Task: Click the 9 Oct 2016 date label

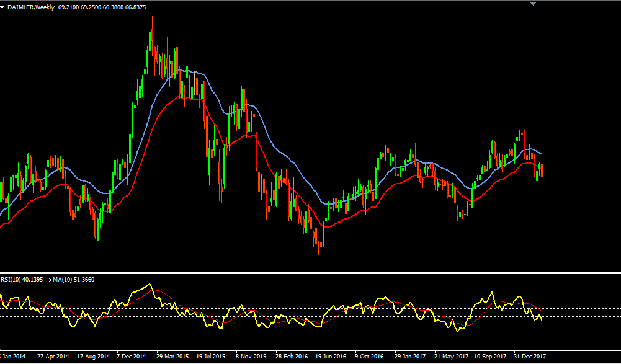Action: pyautogui.click(x=369, y=357)
